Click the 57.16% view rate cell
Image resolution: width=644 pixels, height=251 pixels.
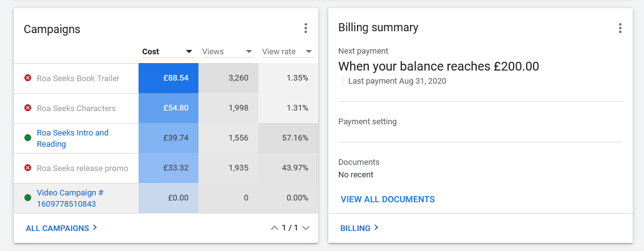point(288,138)
